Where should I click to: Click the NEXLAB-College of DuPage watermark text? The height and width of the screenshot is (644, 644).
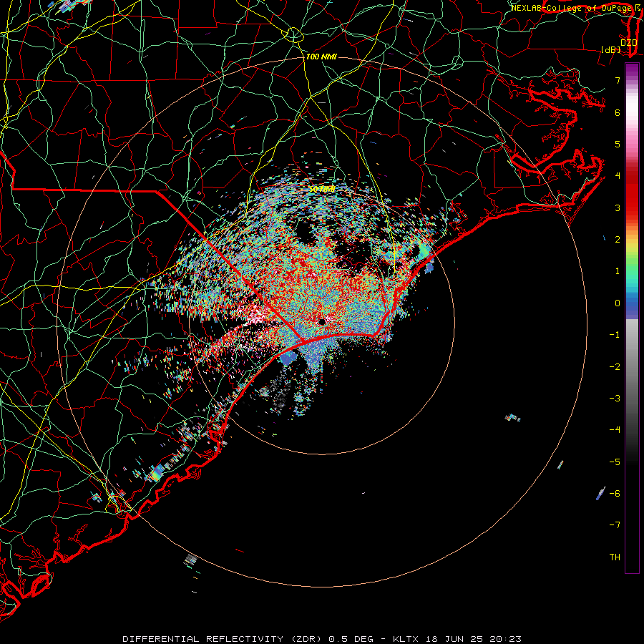click(x=575, y=8)
